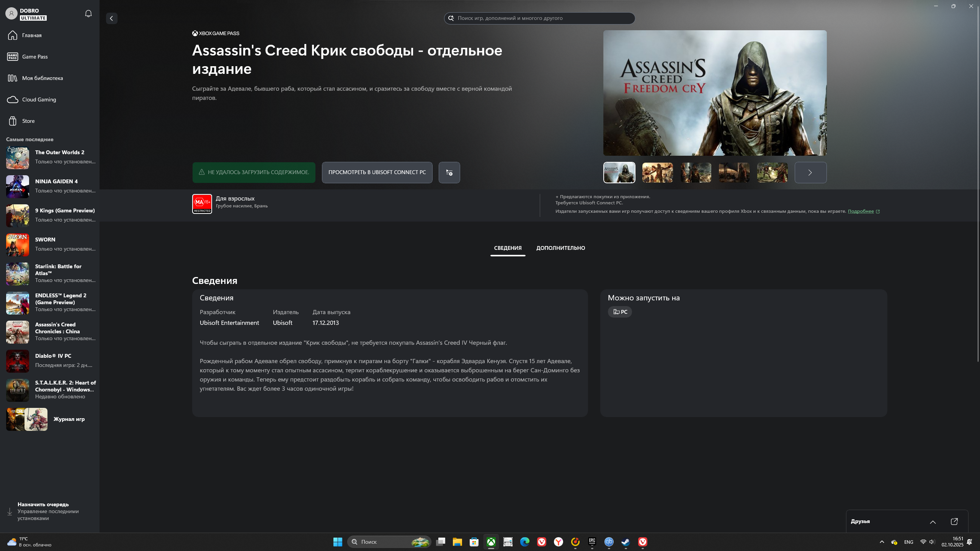
Task: Open the Store page
Action: pyautogui.click(x=28, y=121)
